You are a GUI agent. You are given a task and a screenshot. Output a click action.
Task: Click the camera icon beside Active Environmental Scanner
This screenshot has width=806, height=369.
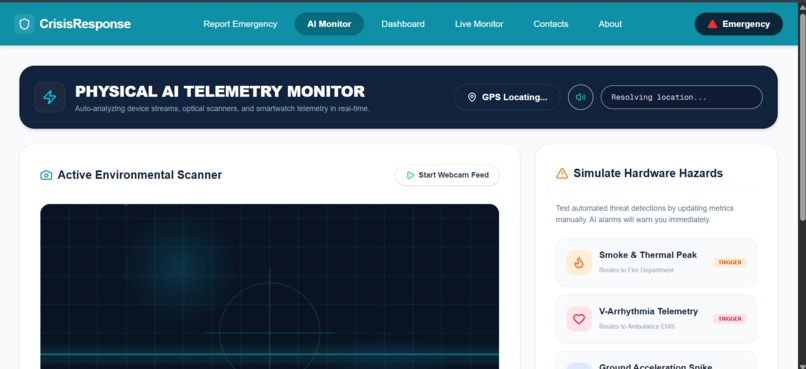[x=46, y=175]
